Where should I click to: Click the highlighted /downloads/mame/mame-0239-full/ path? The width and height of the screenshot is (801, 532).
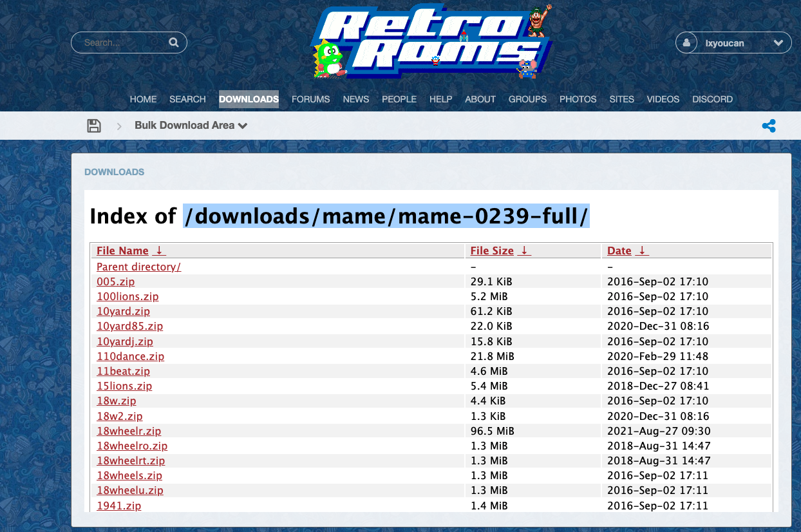(x=386, y=216)
